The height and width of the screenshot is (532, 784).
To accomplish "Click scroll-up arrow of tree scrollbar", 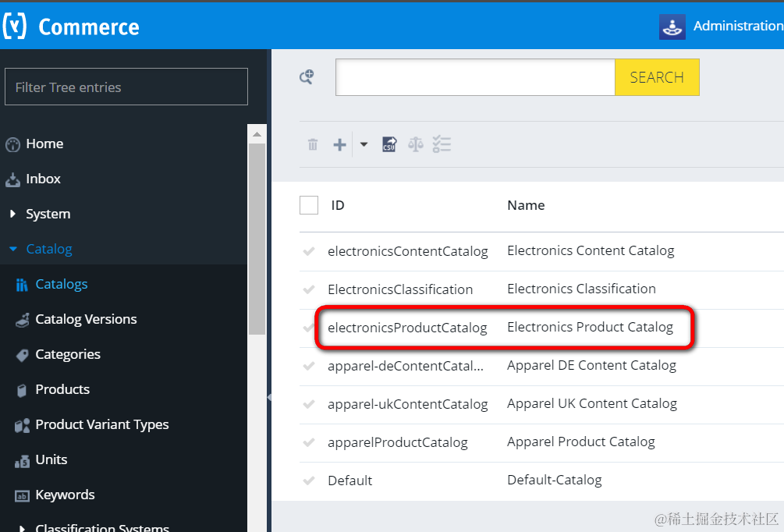I will [x=257, y=134].
